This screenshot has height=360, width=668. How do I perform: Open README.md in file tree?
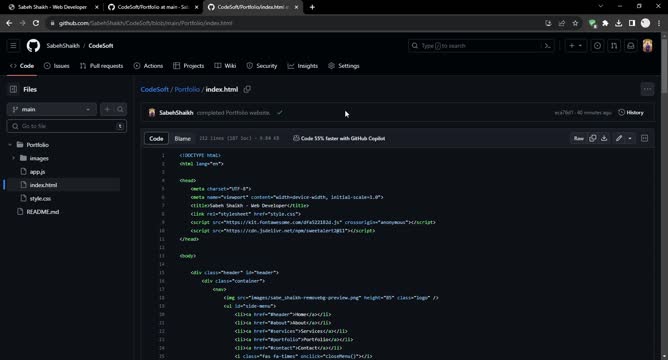point(43,212)
